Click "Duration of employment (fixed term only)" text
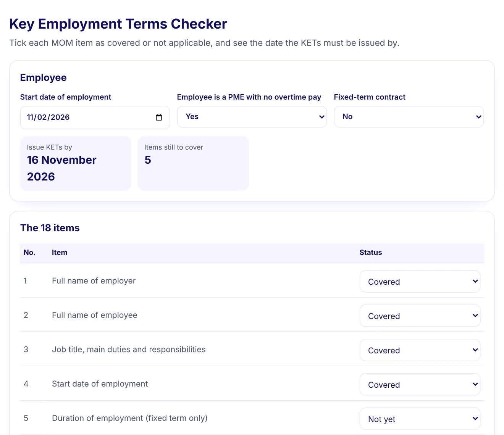This screenshot has height=435, width=504. [x=130, y=418]
